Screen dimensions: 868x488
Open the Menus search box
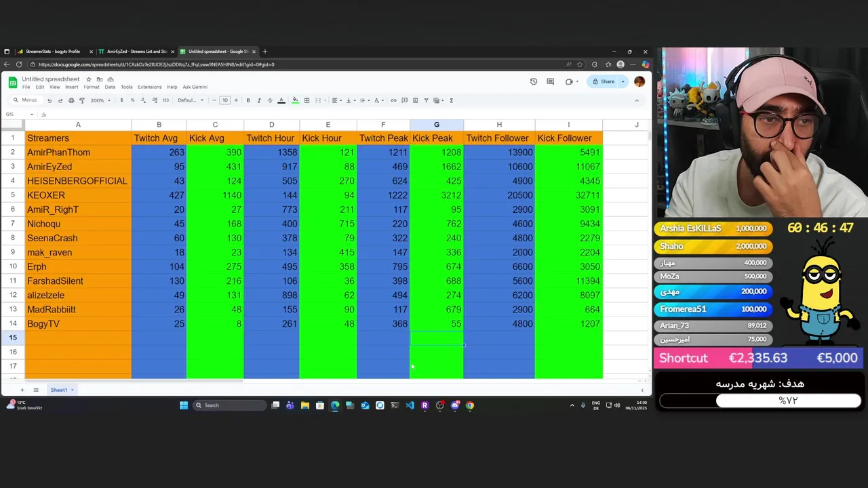point(26,100)
